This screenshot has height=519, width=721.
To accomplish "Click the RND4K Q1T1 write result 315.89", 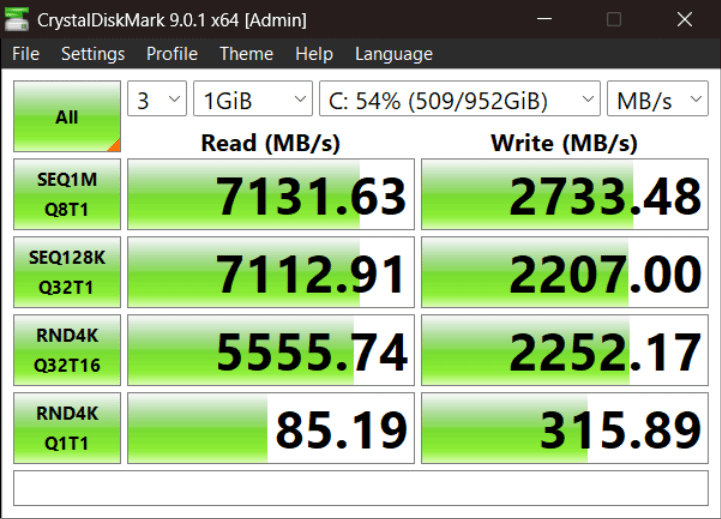I will (x=565, y=428).
